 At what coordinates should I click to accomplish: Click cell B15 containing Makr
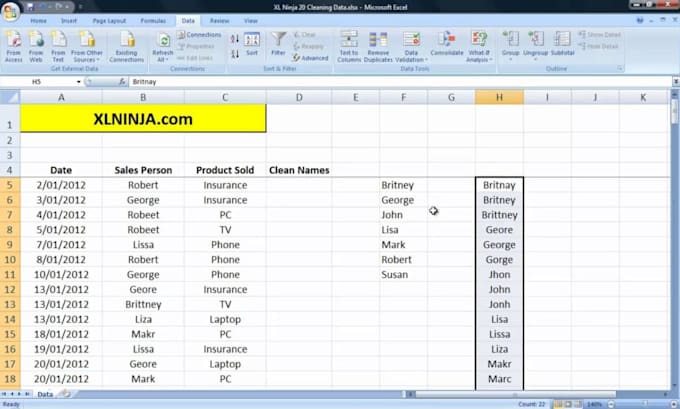(x=143, y=334)
